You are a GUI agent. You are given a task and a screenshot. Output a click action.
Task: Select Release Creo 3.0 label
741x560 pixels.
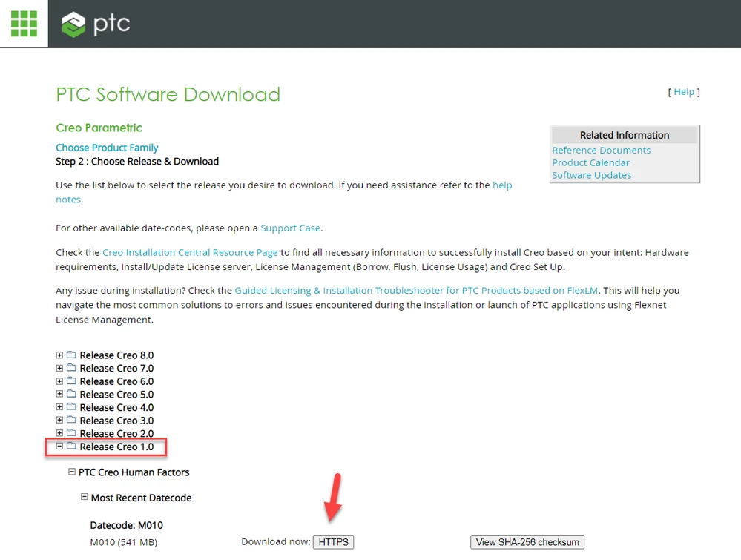tap(116, 421)
